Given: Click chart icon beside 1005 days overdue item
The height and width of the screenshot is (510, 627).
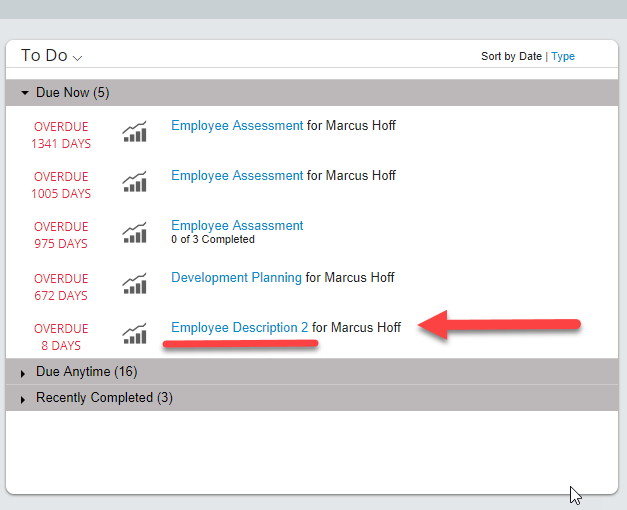Looking at the screenshot, I should point(134,182).
